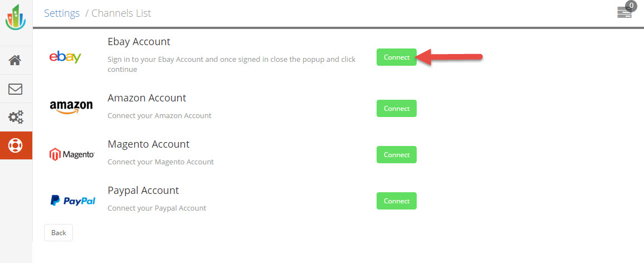Screen dimensions: 644x263
Task: Connect the Ebay Account
Action: click(397, 57)
